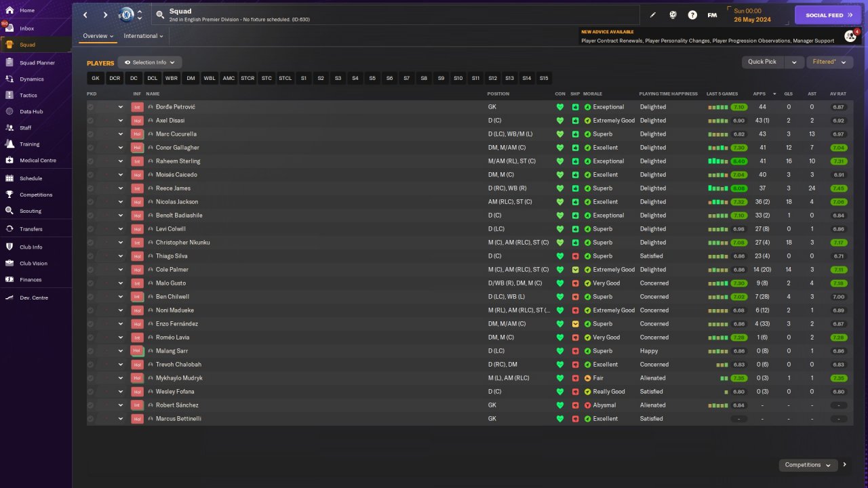Expand the row chevron for Ben Chilwell

[x=121, y=297]
